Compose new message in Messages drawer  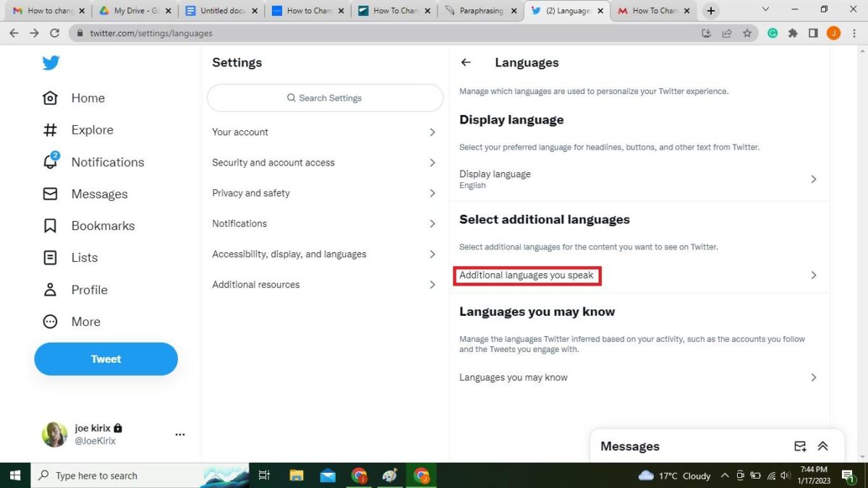tap(800, 446)
